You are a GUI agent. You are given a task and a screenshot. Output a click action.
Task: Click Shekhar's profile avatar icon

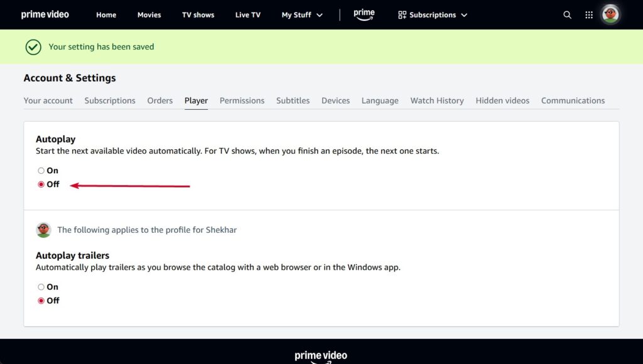pos(43,230)
